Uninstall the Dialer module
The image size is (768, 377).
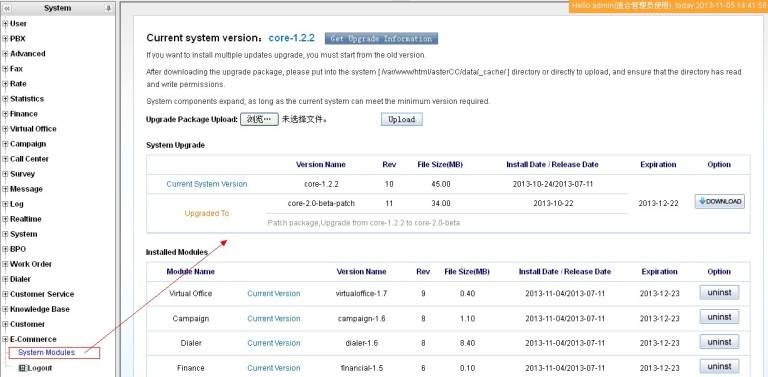point(719,342)
